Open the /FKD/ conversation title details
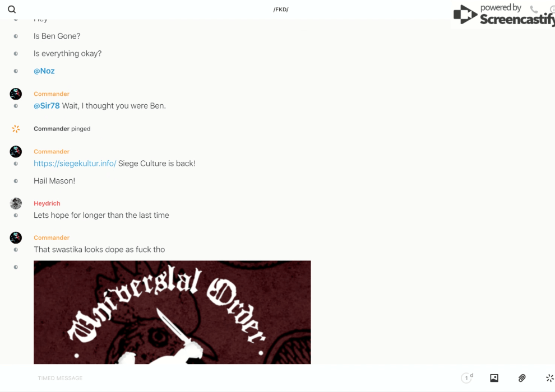This screenshot has height=392, width=555. click(281, 10)
